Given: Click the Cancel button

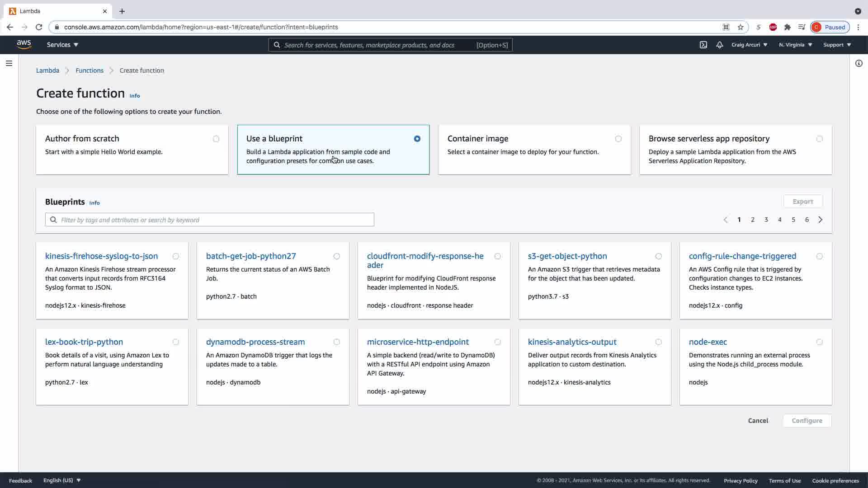Looking at the screenshot, I should click(x=758, y=421).
